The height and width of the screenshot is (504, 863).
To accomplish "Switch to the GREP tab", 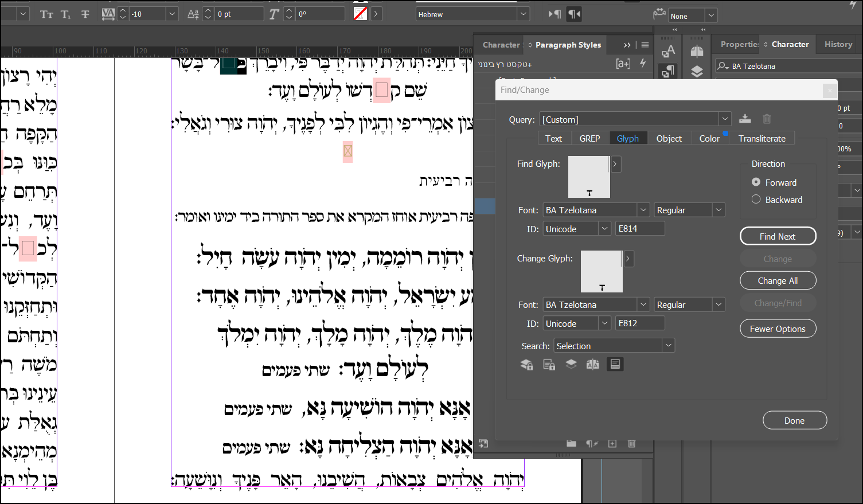I will (589, 138).
